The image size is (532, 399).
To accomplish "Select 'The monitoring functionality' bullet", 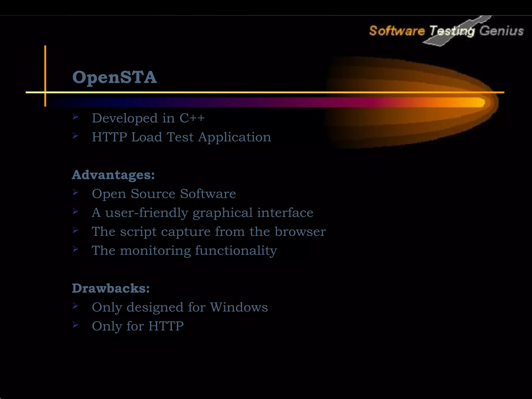I will pos(184,251).
